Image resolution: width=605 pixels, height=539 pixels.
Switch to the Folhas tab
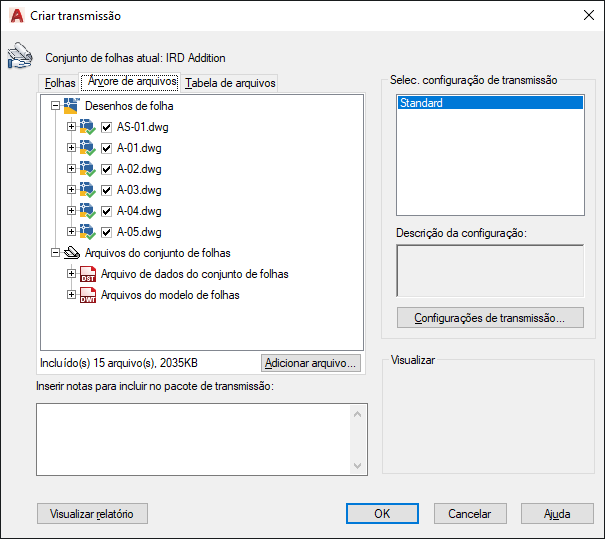(x=60, y=83)
